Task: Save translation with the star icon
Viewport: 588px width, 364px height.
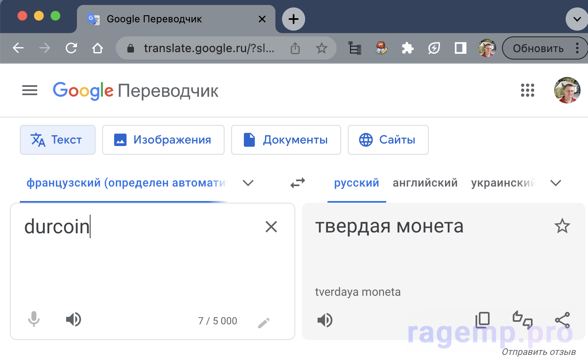Action: coord(562,226)
